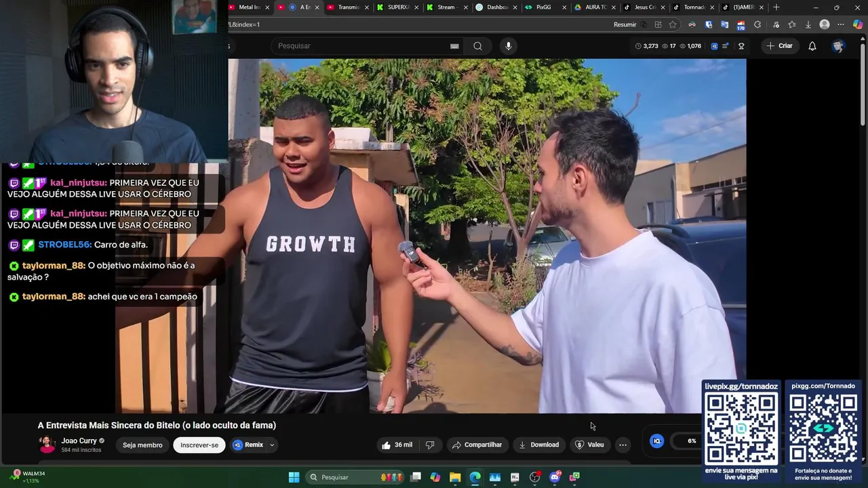Click the browser address bar URL

pos(420,24)
